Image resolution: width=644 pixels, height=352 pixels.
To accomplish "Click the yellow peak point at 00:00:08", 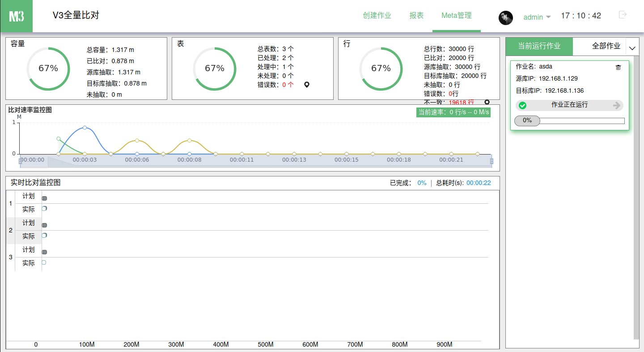I will [x=189, y=141].
